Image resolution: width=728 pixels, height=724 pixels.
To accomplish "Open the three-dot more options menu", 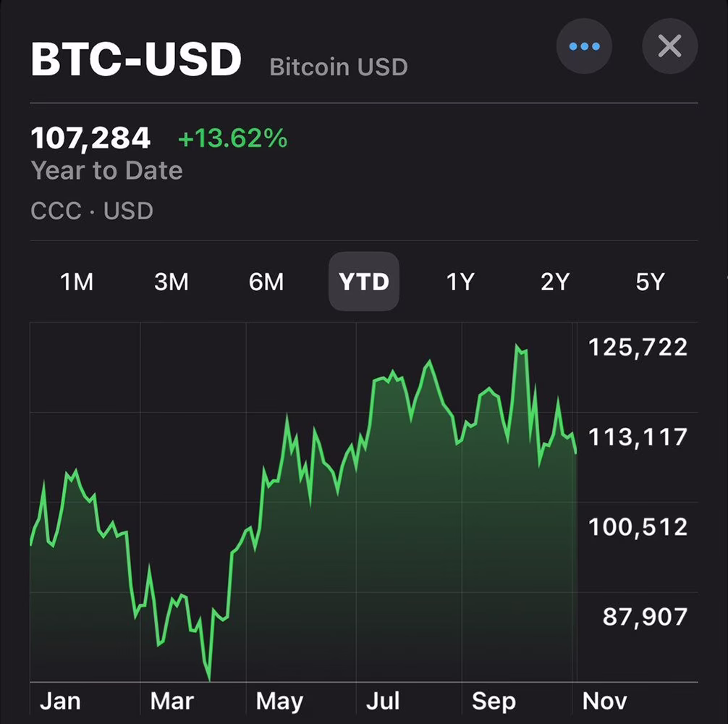I will point(584,46).
